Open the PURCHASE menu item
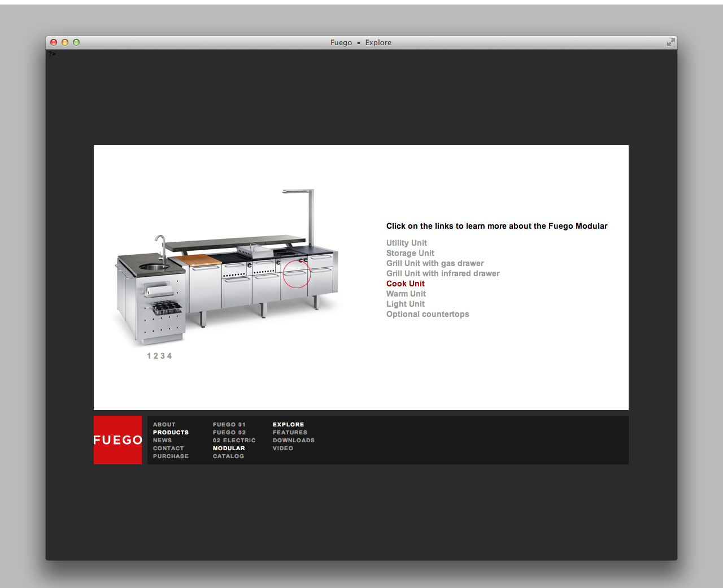Image resolution: width=723 pixels, height=588 pixels. pos(171,456)
